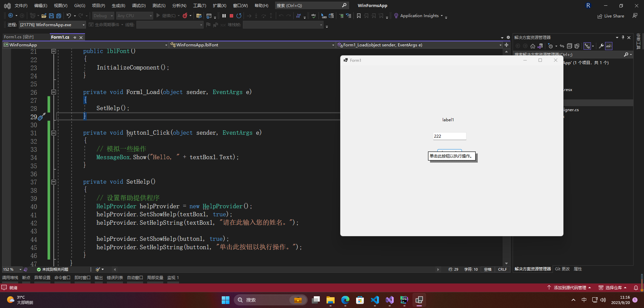Pin the Form1.cs tab using its pin icon
The height and width of the screenshot is (308, 644).
75,37
